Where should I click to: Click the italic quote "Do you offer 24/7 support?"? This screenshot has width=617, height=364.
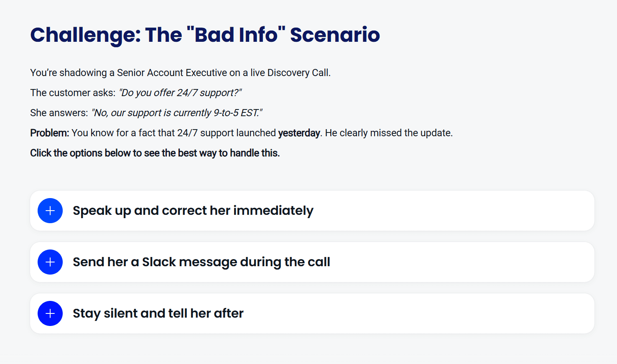[180, 93]
